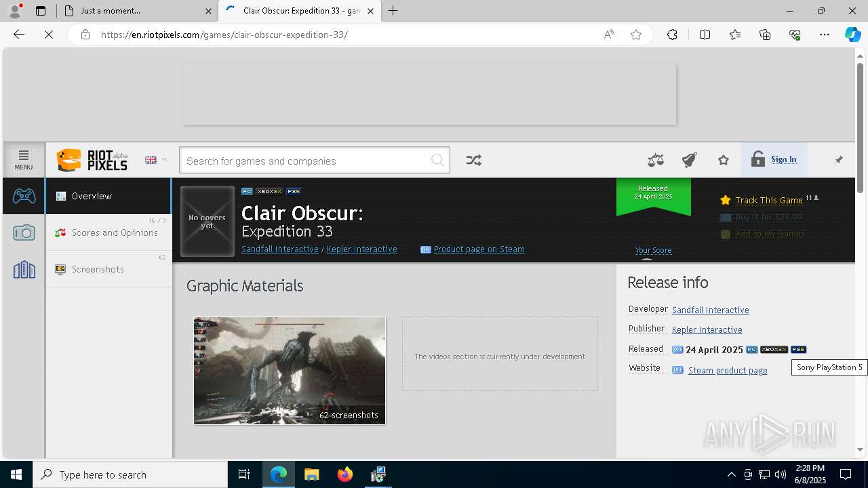Click the taskbar search box
Image resolution: width=868 pixels, height=488 pixels.
tap(130, 474)
